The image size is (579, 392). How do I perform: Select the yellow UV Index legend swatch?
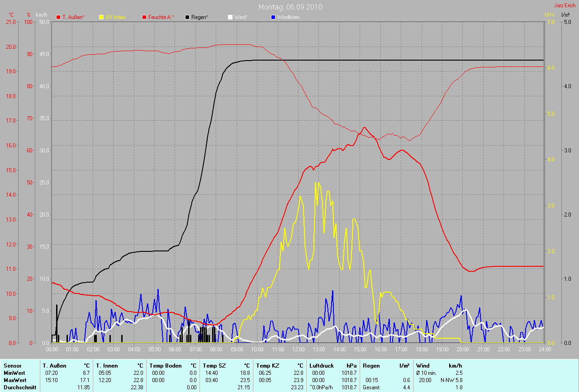point(101,17)
